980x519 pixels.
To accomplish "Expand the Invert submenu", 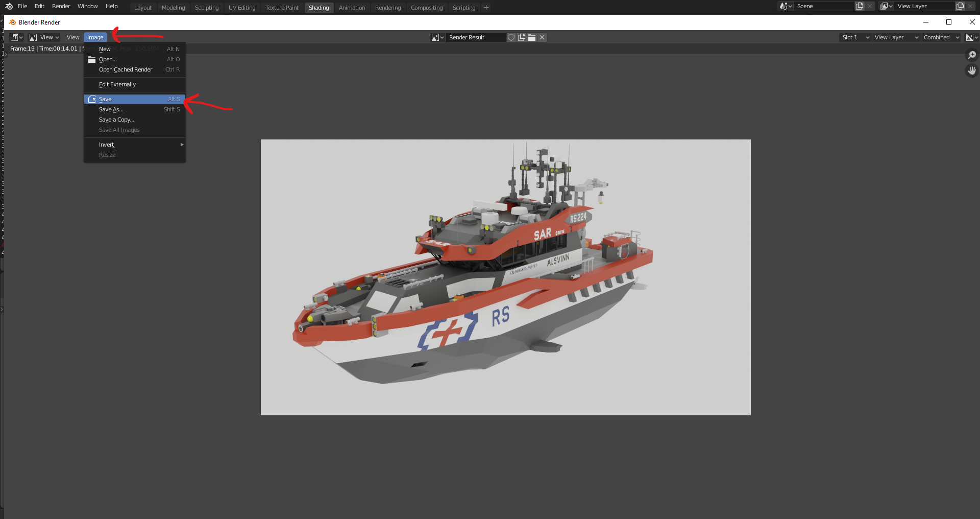I will point(135,145).
